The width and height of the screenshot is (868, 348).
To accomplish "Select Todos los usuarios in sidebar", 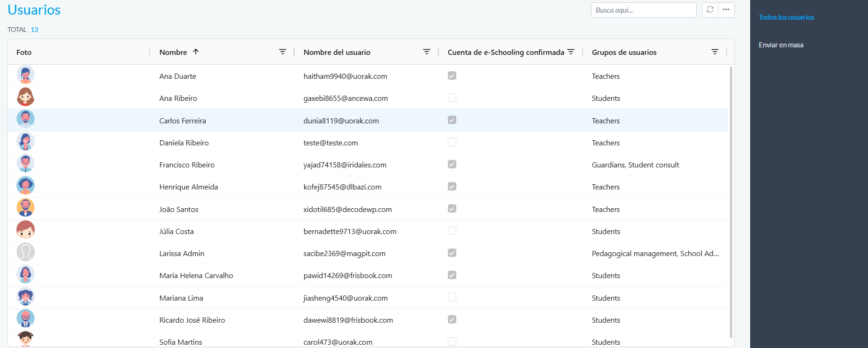I will point(786,17).
